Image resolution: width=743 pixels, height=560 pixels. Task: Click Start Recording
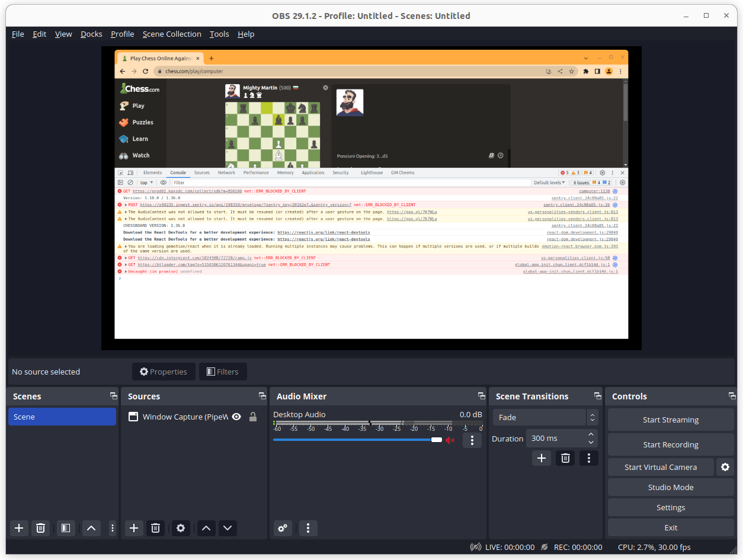[x=671, y=444]
